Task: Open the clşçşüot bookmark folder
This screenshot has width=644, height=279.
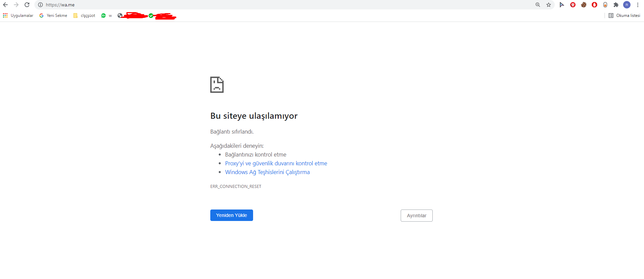Action: click(x=84, y=16)
